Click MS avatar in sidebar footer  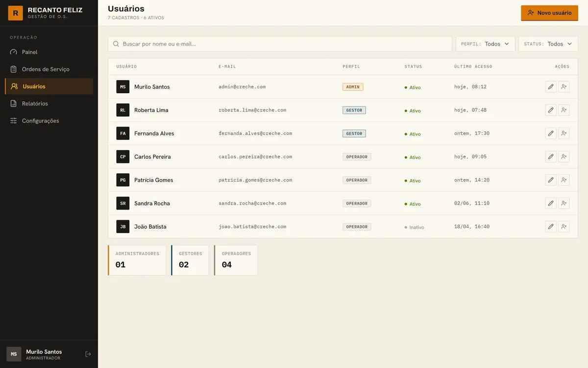14,354
